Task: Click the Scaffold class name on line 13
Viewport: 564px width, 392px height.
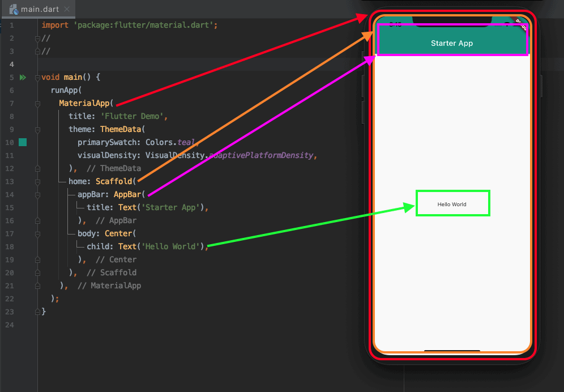Action: [x=114, y=181]
